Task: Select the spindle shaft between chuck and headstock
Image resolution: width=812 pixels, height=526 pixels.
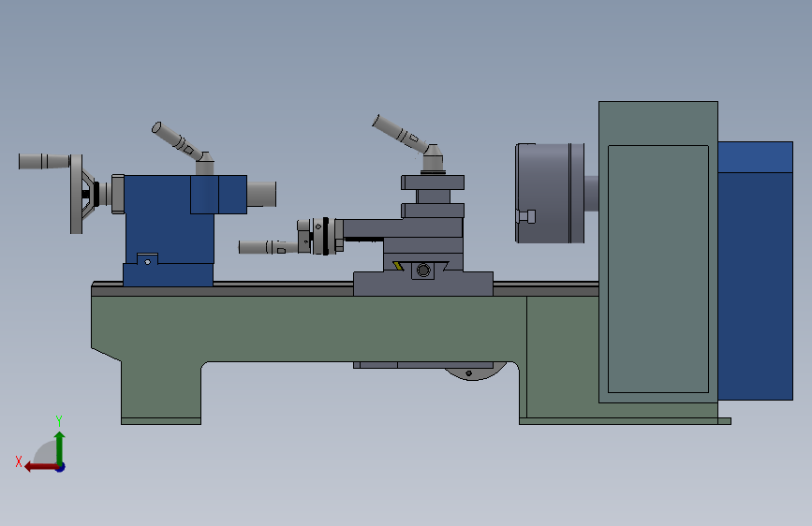Action: [x=591, y=193]
